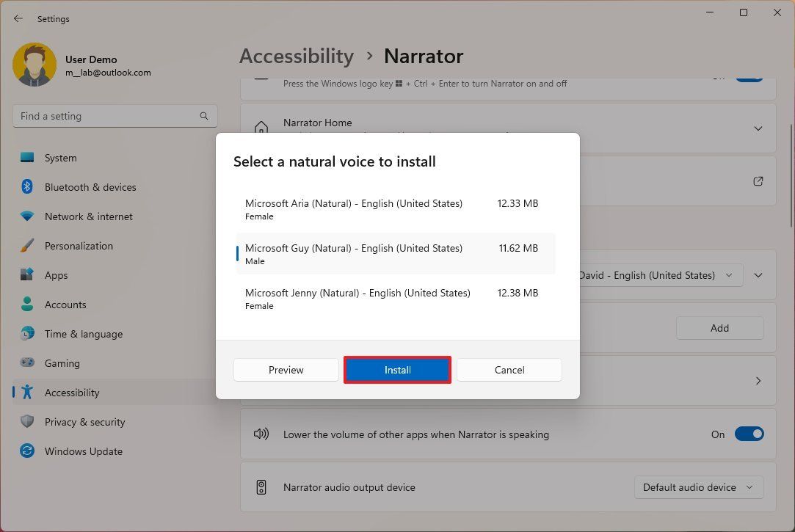This screenshot has height=532, width=795.
Task: Disable Lower the volume of other apps
Action: 749,433
